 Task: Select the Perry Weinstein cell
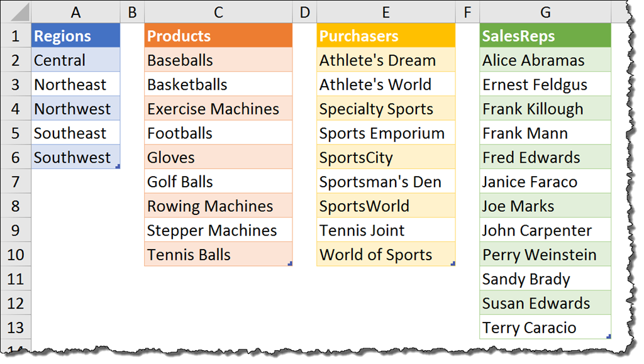(545, 255)
